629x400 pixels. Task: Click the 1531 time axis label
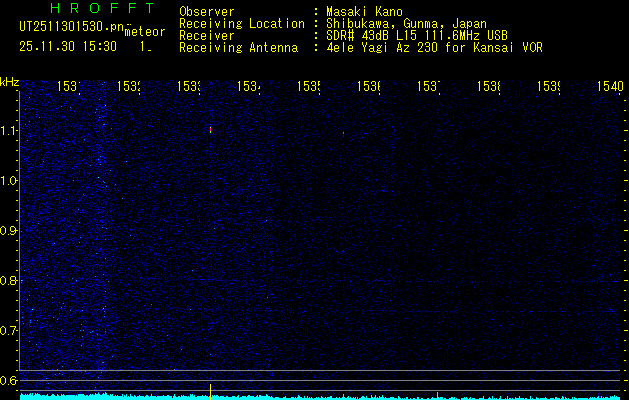(x=69, y=86)
